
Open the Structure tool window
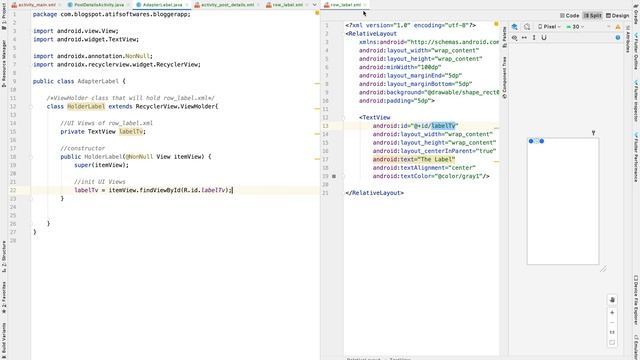4,256
